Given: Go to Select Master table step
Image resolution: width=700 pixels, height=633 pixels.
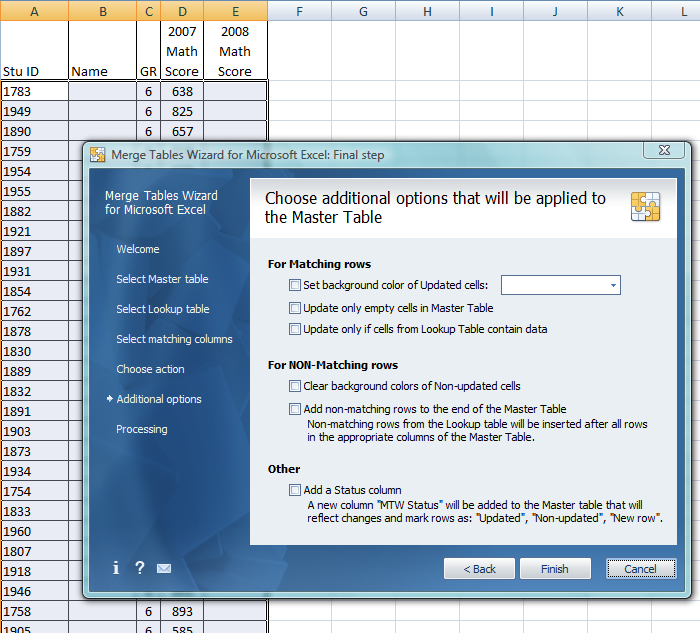Looking at the screenshot, I should tap(162, 279).
